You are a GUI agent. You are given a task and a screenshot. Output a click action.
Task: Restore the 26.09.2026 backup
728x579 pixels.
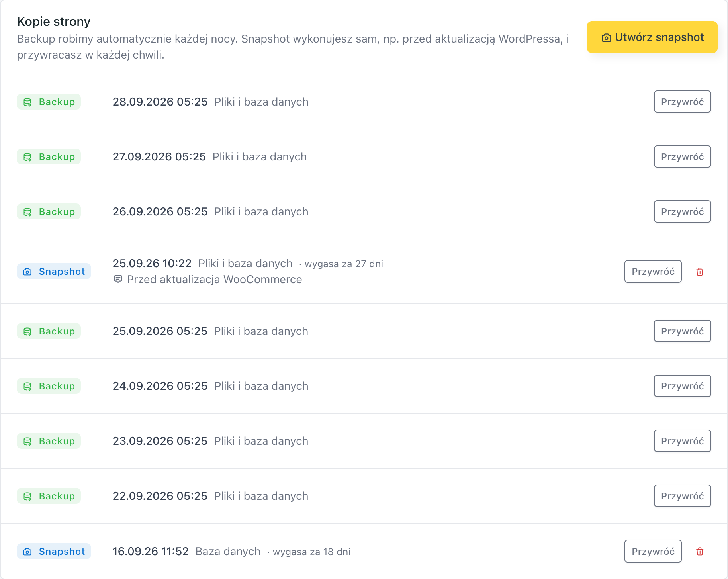click(x=682, y=211)
